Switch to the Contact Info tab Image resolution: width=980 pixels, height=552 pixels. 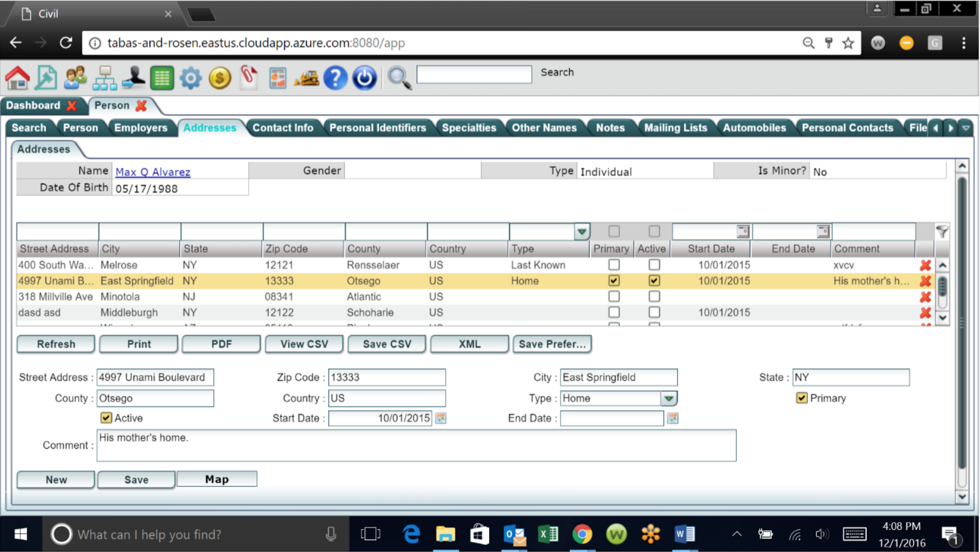tap(283, 128)
